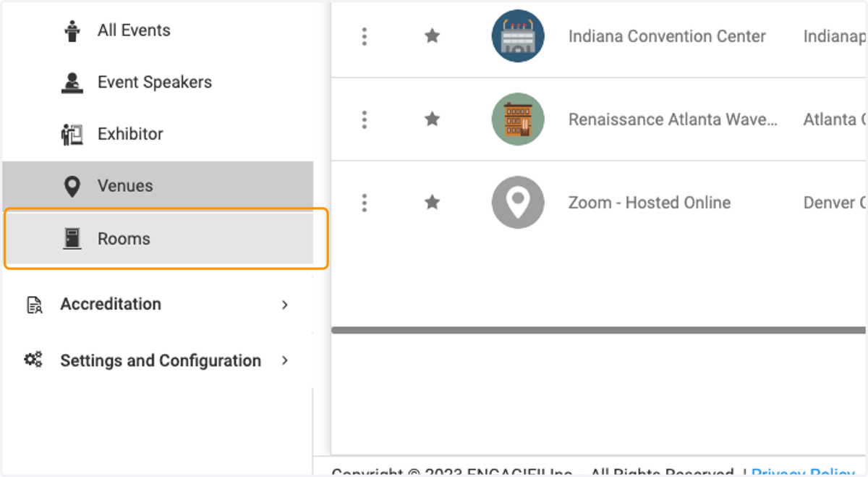Click the Zoom - Hosted Online pin thumbnail
The image size is (868, 477).
pos(518,203)
